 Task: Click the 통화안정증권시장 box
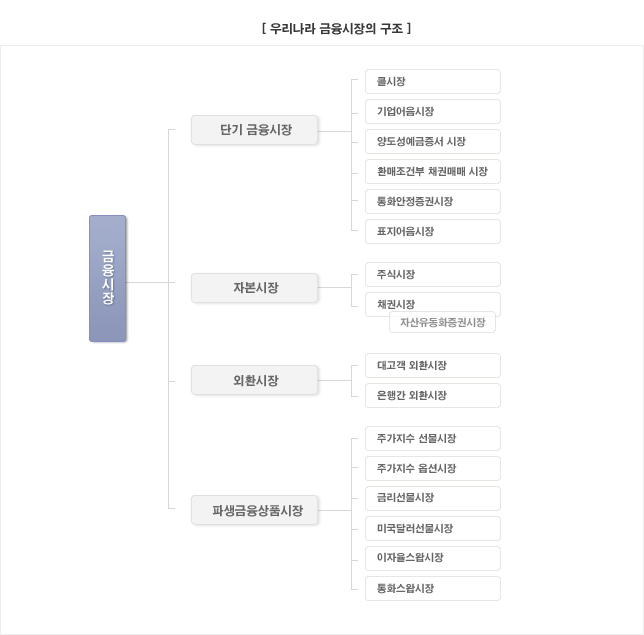coord(433,202)
